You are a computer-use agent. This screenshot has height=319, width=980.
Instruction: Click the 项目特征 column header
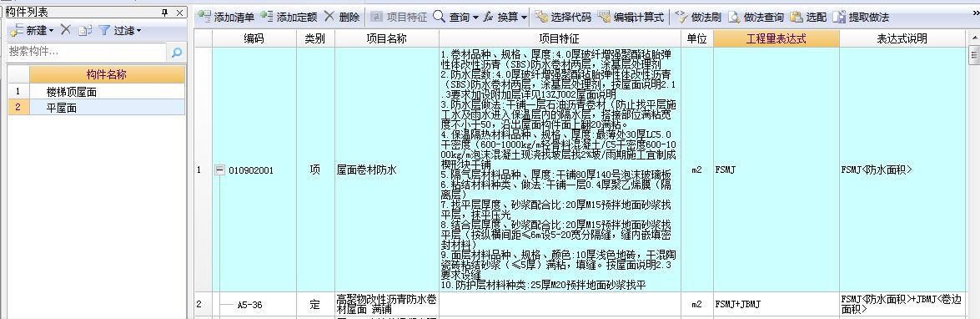coord(560,38)
